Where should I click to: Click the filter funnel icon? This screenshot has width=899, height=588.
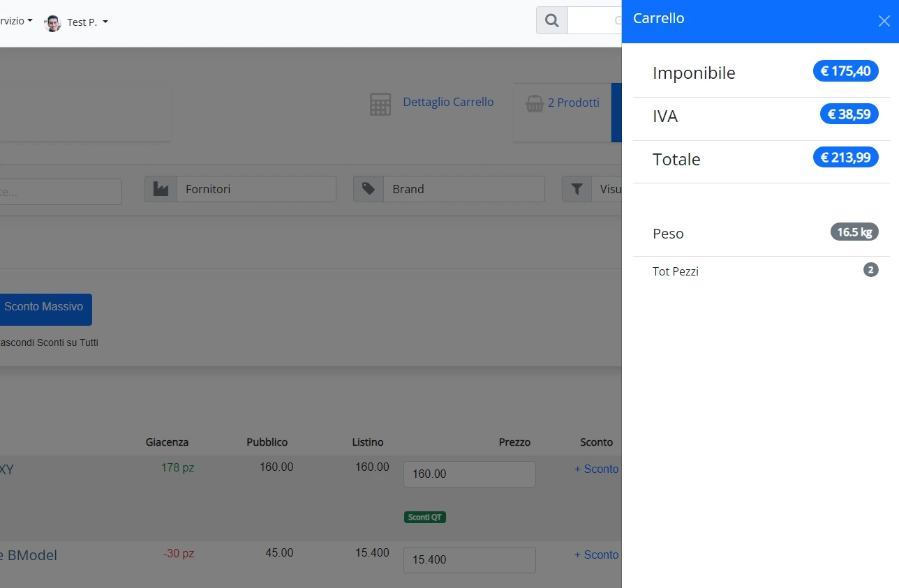pyautogui.click(x=577, y=189)
